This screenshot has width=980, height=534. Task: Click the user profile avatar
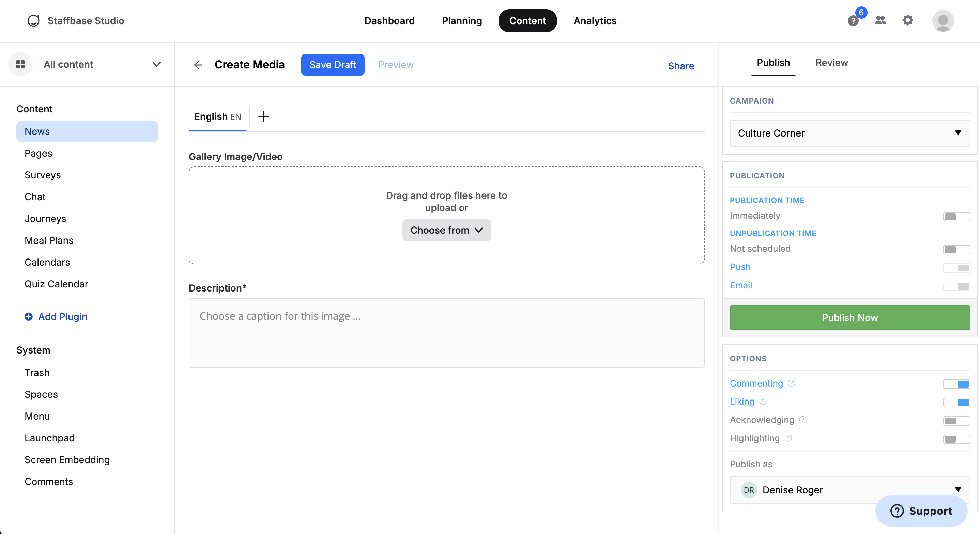(x=943, y=20)
